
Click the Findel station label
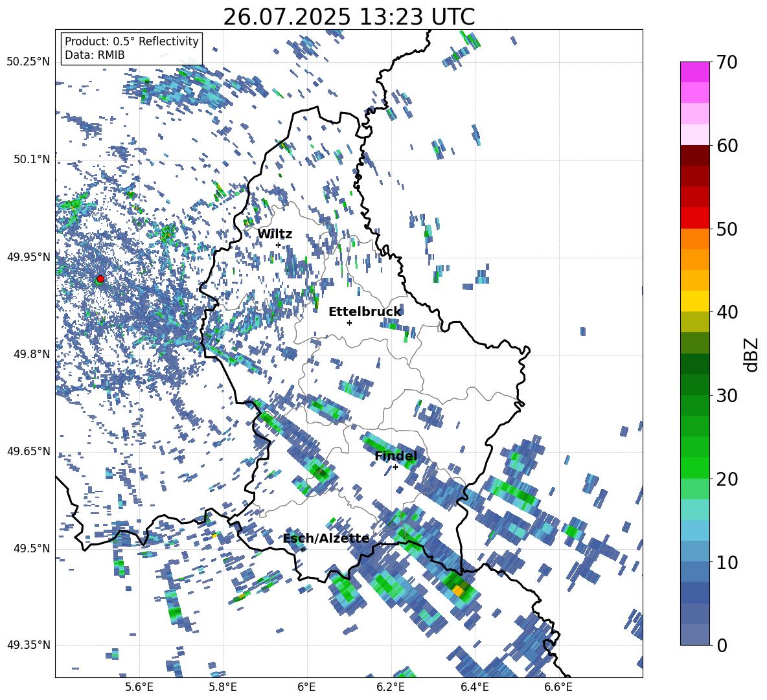coord(396,456)
